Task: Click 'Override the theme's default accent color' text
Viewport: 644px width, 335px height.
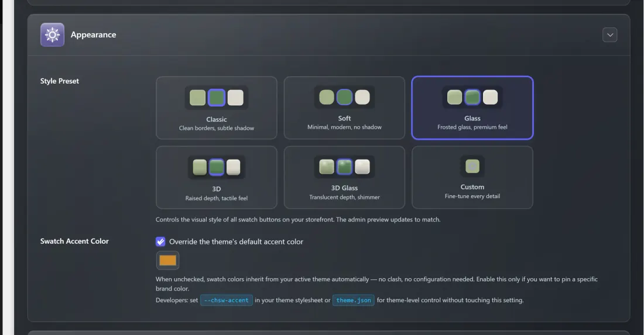Action: [x=236, y=241]
